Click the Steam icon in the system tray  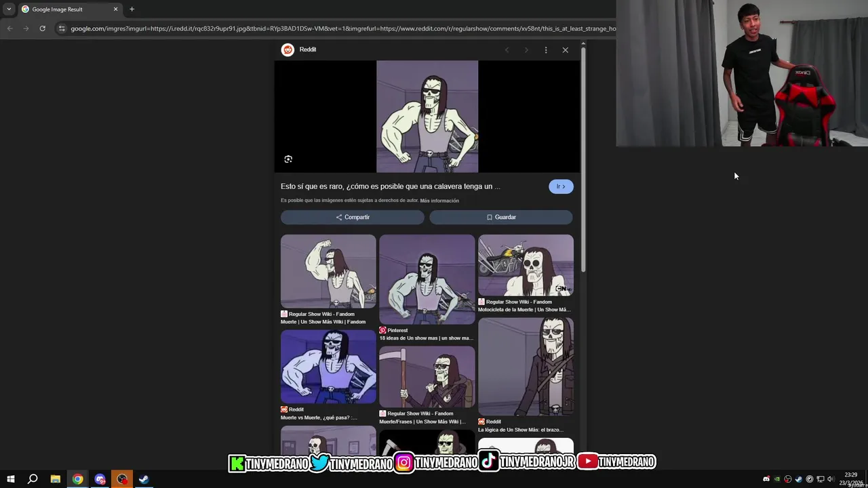[799, 479]
